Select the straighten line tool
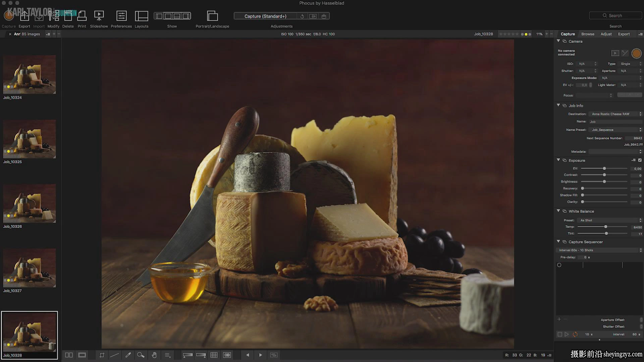The height and width of the screenshot is (362, 644). pyautogui.click(x=115, y=355)
